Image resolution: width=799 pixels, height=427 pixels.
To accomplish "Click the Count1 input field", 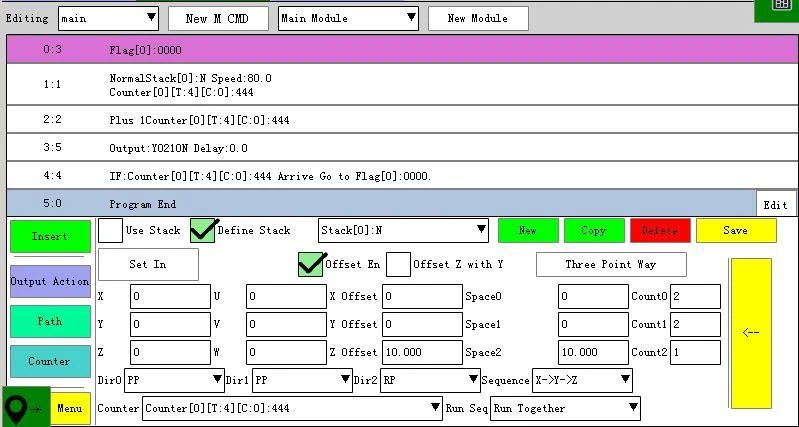I will pos(696,325).
